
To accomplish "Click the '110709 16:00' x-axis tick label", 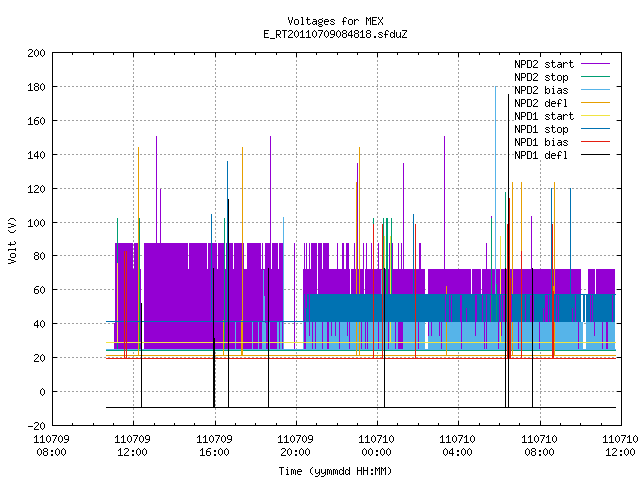I will click(214, 446).
